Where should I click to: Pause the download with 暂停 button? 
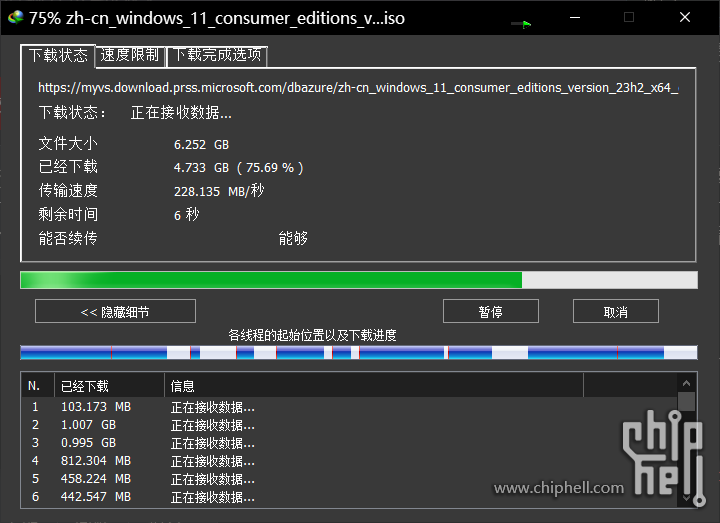coord(490,311)
